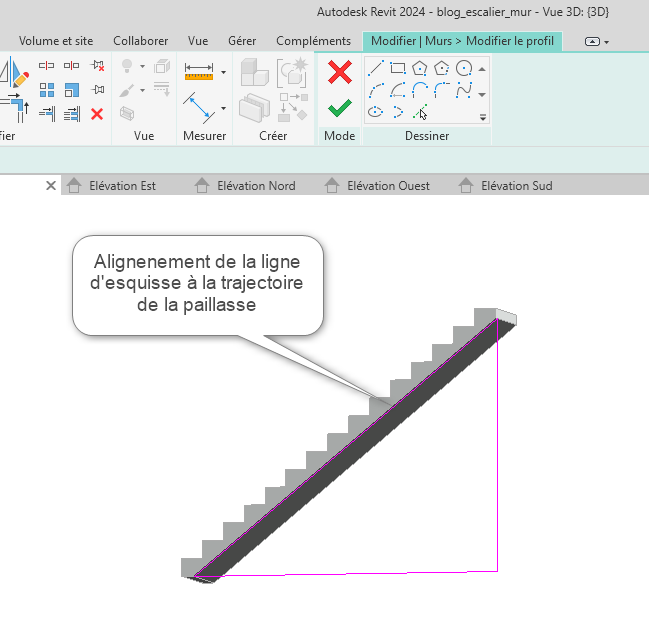
Task: Select the Line draw tool
Action: point(376,69)
